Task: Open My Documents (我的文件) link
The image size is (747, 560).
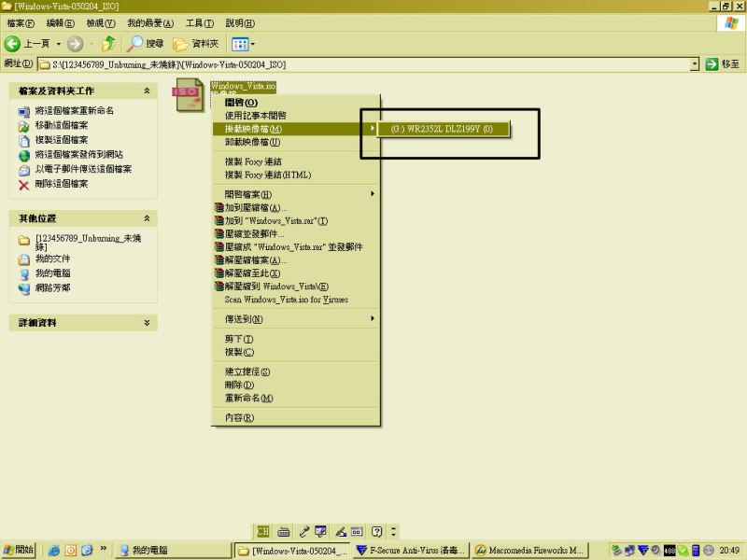Action: click(52, 259)
